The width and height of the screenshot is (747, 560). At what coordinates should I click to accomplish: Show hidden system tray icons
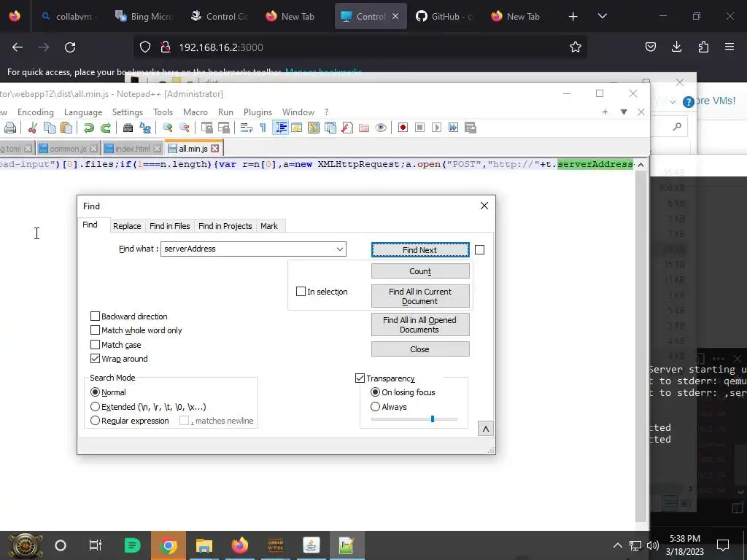click(x=617, y=545)
